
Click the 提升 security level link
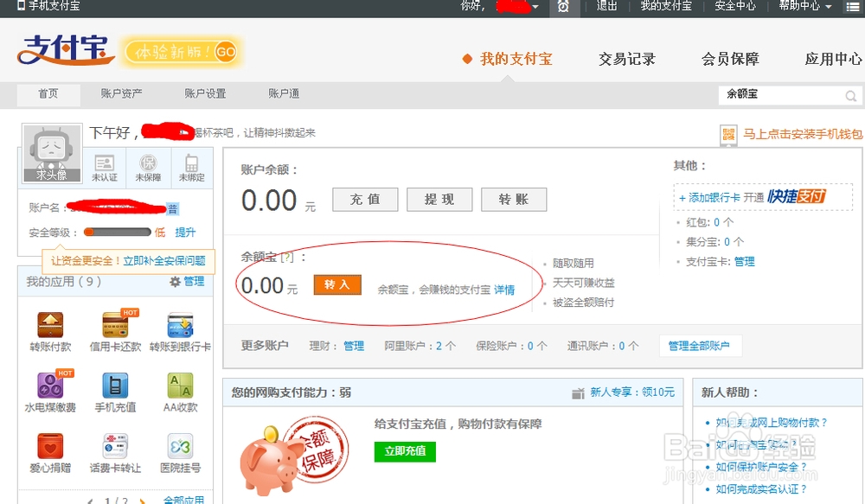[185, 233]
